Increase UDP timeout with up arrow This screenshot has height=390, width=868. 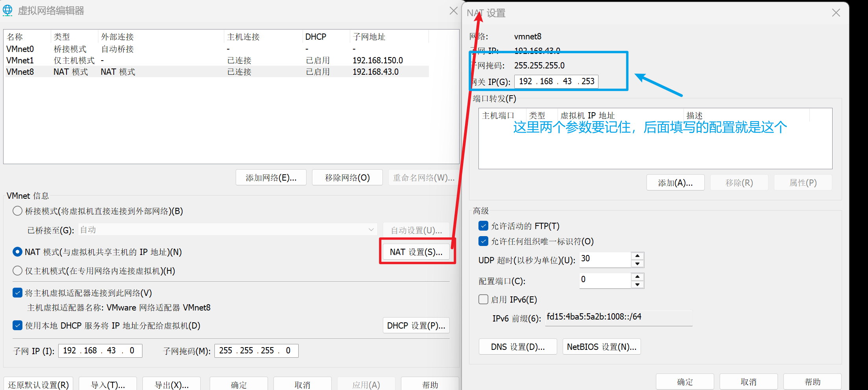point(637,256)
